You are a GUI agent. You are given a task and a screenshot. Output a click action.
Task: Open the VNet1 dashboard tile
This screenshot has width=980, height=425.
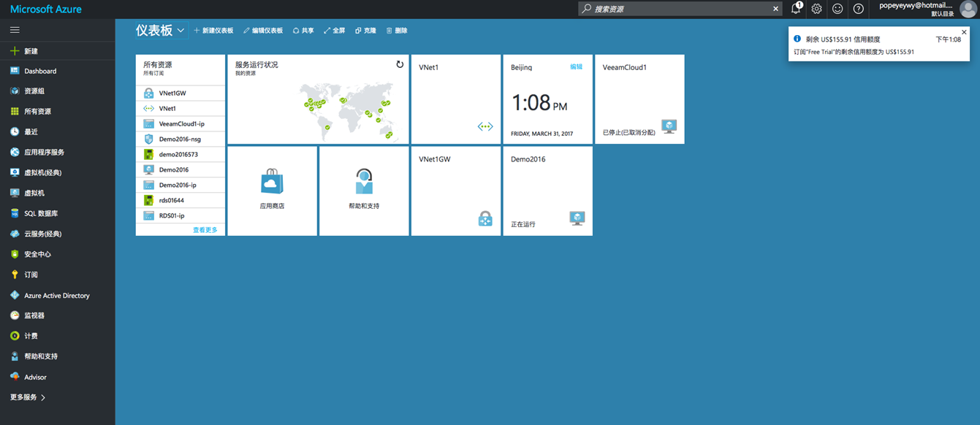click(x=456, y=99)
